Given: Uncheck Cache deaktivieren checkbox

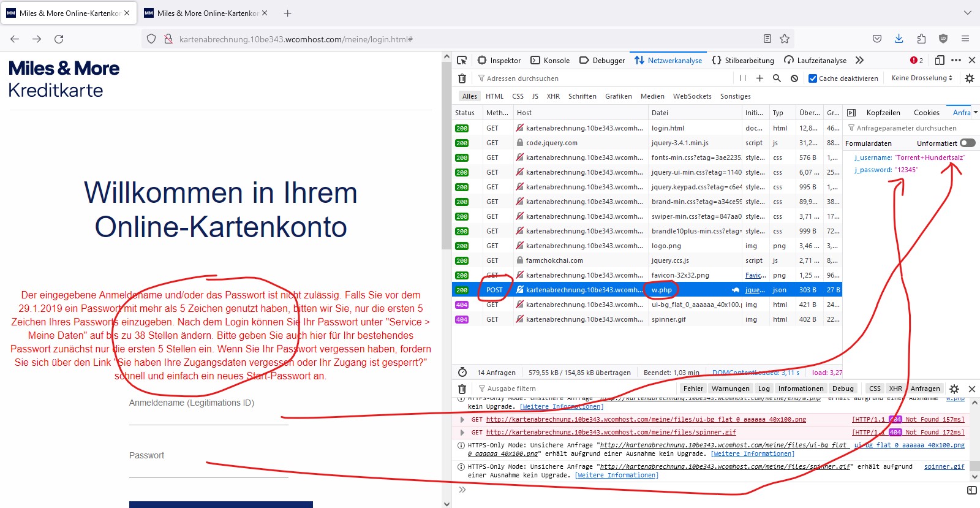Looking at the screenshot, I should tap(813, 78).
